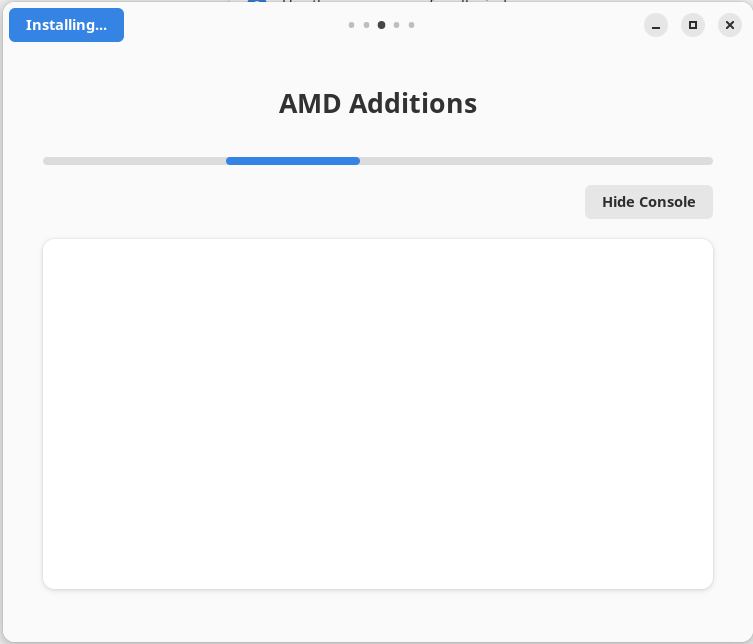Select the fourth page indicator dot

[x=397, y=25]
